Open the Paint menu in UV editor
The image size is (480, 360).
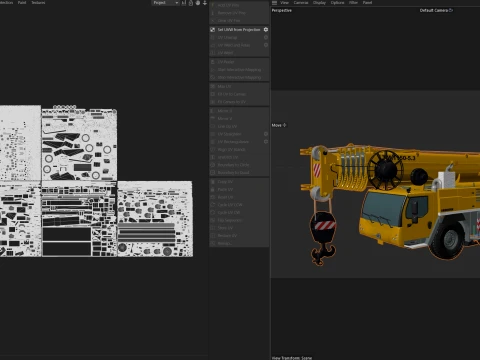click(22, 3)
